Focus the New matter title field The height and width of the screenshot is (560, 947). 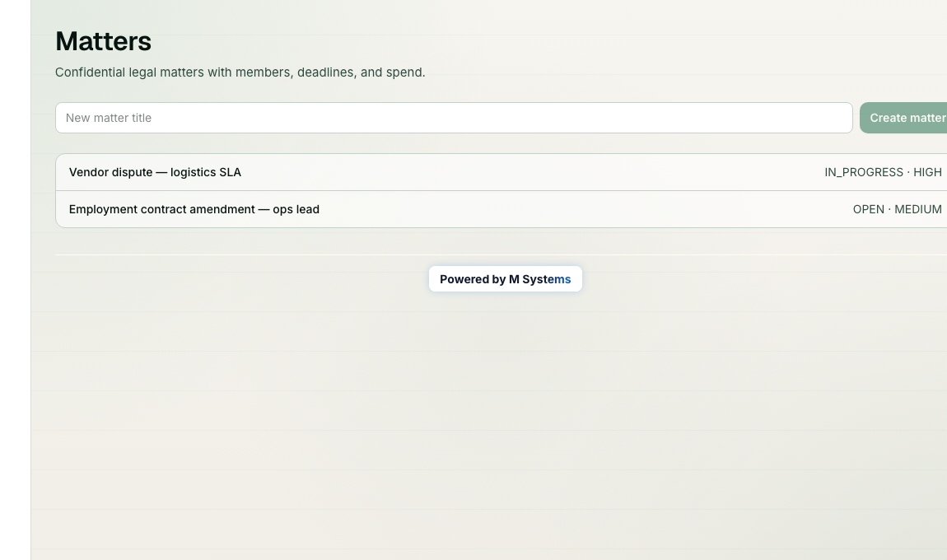point(454,118)
